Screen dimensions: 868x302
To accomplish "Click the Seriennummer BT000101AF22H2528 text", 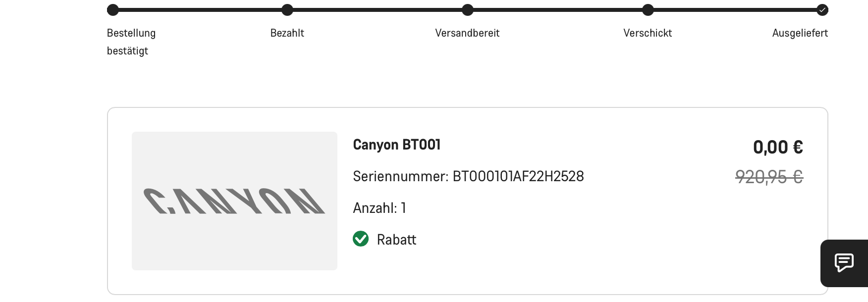I will point(468,176).
